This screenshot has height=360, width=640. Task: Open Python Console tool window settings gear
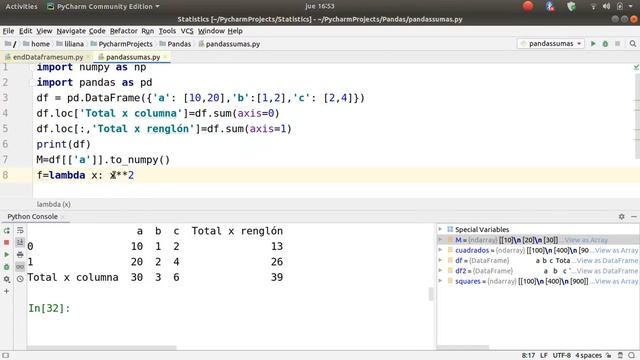click(x=622, y=216)
